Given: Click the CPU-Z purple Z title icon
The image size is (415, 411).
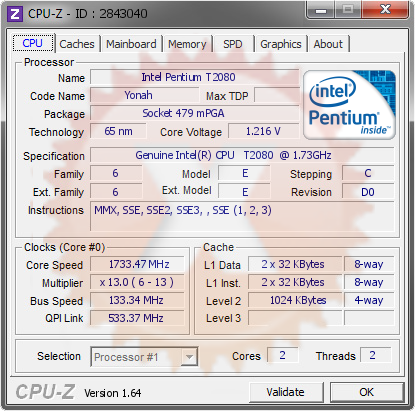Looking at the screenshot, I should [15, 14].
